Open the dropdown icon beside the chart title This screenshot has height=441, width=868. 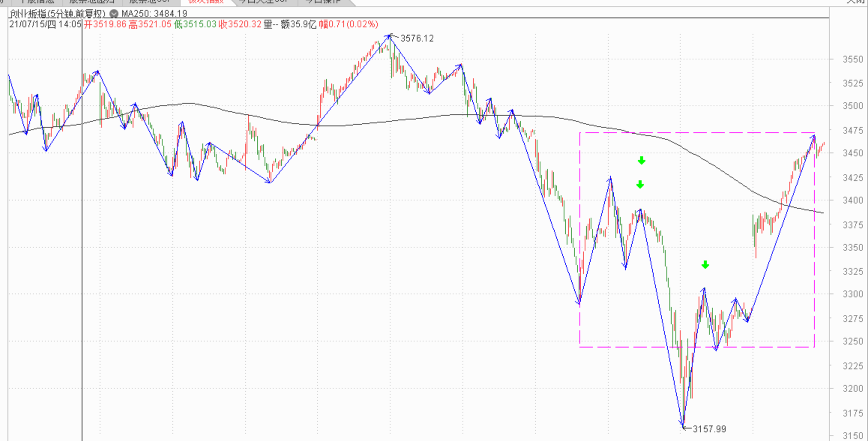tap(114, 14)
